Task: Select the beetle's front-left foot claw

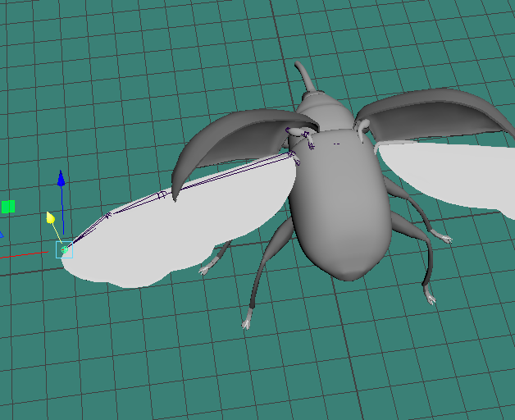Action: click(247, 321)
